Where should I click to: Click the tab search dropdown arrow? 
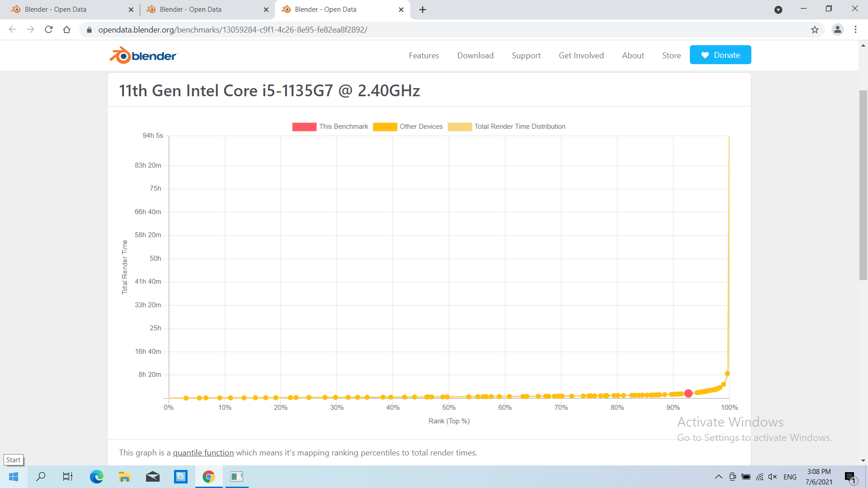tap(778, 9)
